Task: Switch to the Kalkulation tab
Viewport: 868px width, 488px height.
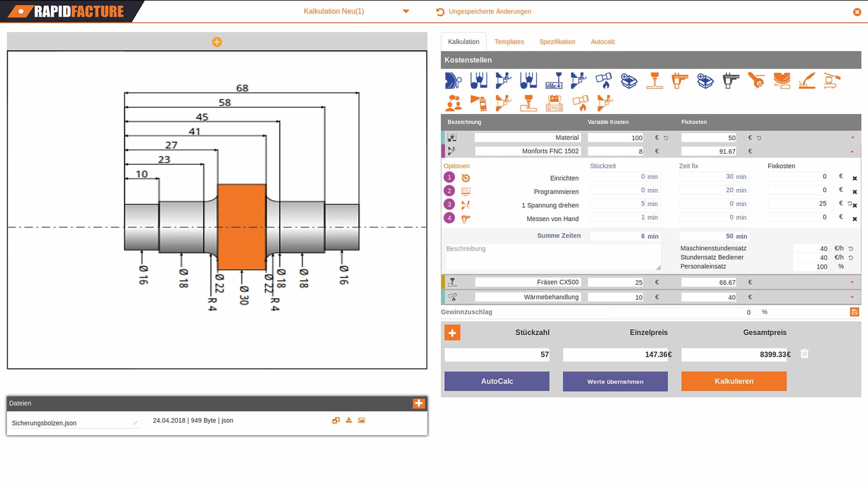Action: tap(463, 42)
